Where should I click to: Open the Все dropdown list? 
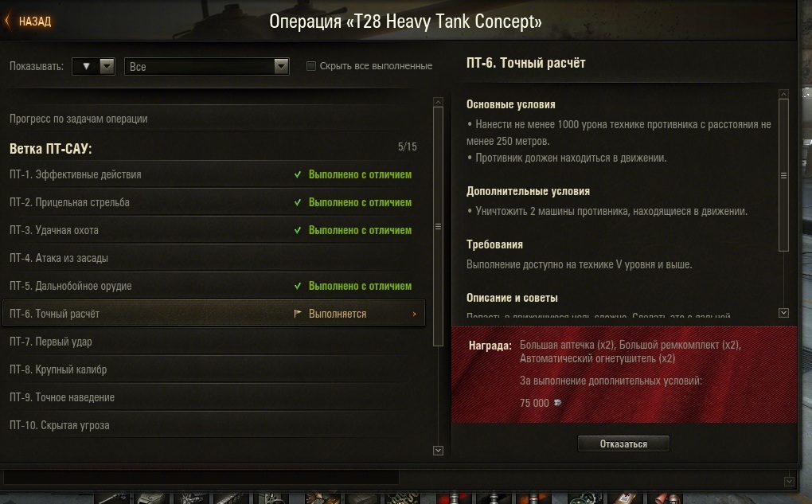coord(207,66)
